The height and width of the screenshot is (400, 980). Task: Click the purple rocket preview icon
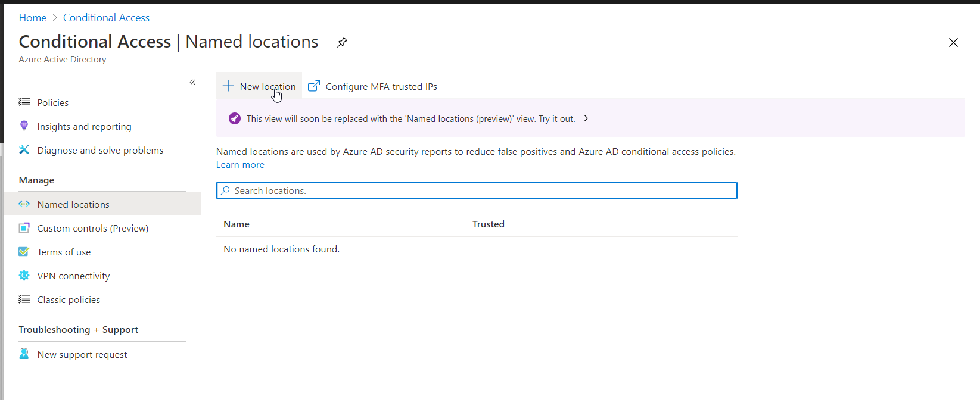tap(235, 118)
